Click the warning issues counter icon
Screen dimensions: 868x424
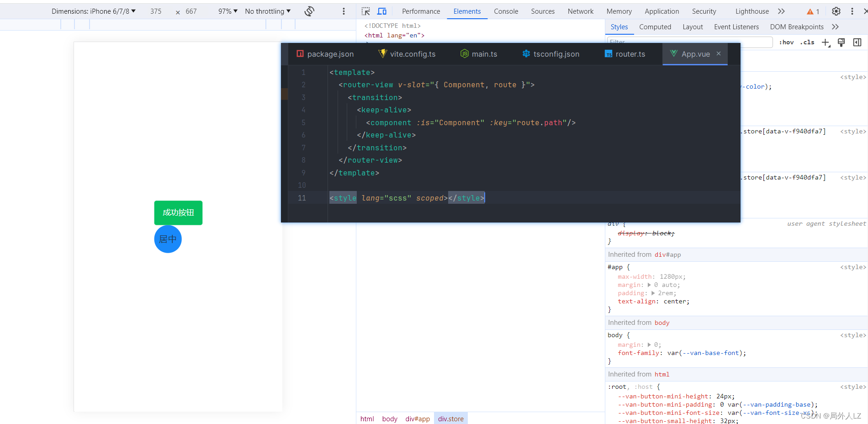tap(813, 11)
